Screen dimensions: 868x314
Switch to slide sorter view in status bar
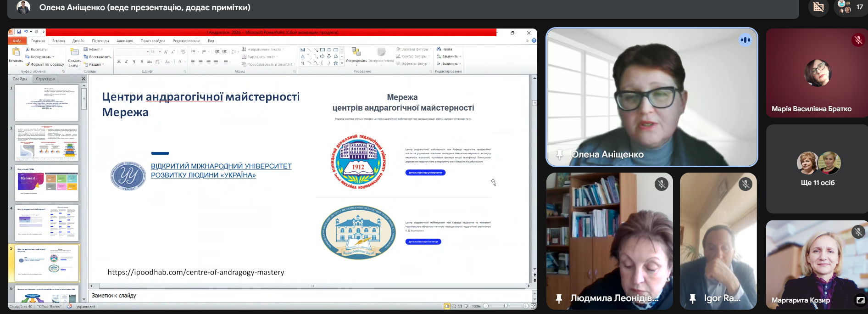coord(454,306)
